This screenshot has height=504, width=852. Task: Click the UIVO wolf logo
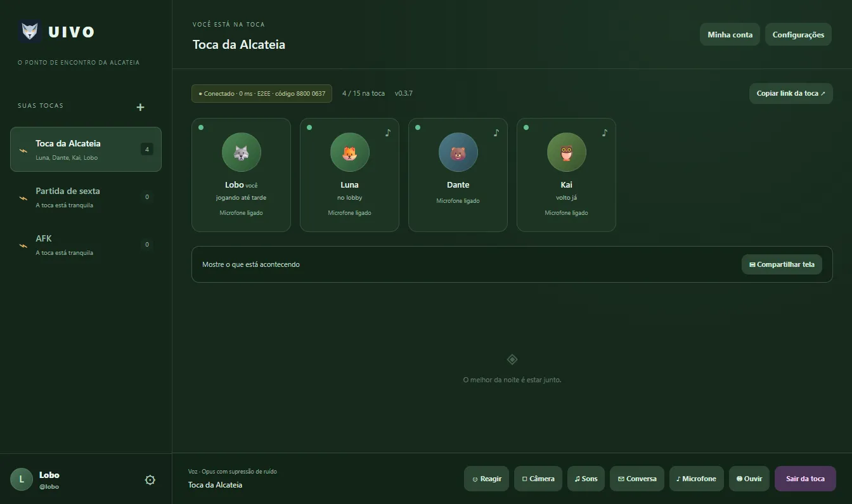click(30, 32)
